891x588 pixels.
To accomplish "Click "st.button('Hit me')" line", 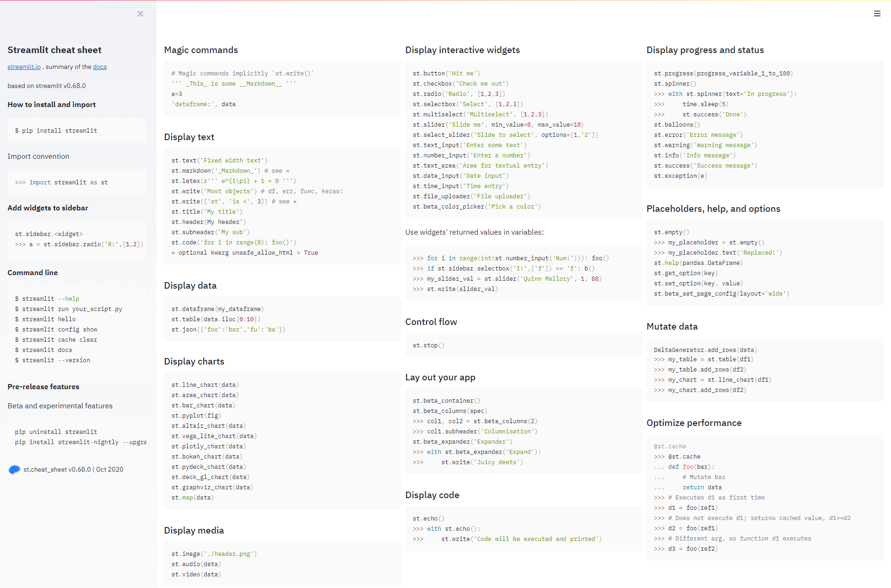I will pos(446,74).
